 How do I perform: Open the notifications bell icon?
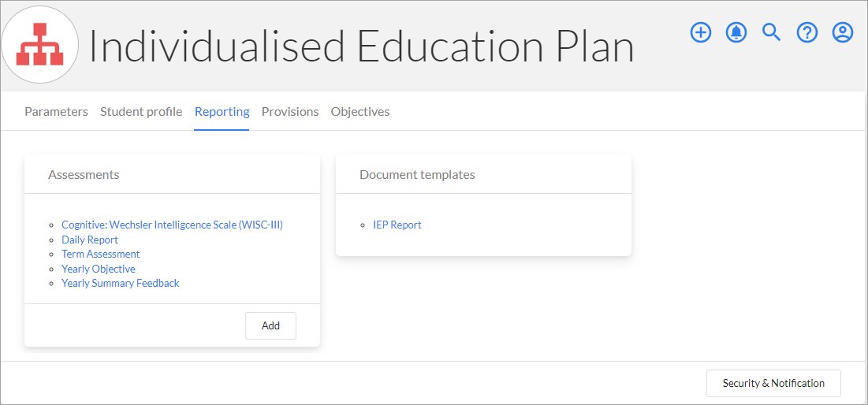(736, 32)
